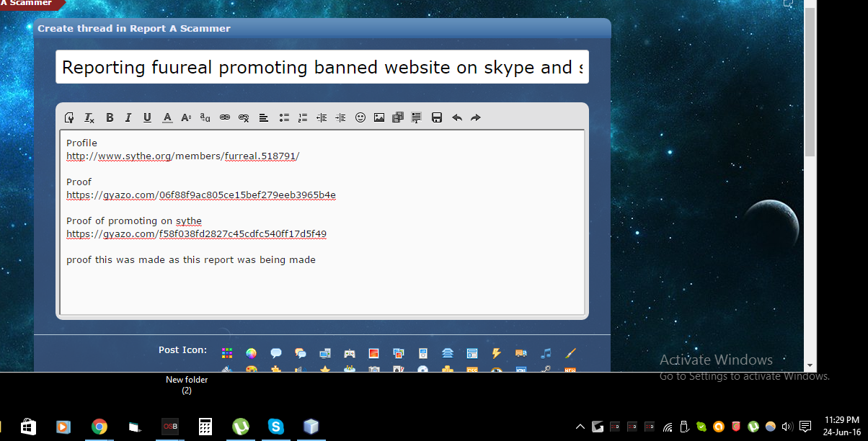Viewport: 868px width, 441px height.
Task: Open the Windows Store from taskbar
Action: [29, 427]
